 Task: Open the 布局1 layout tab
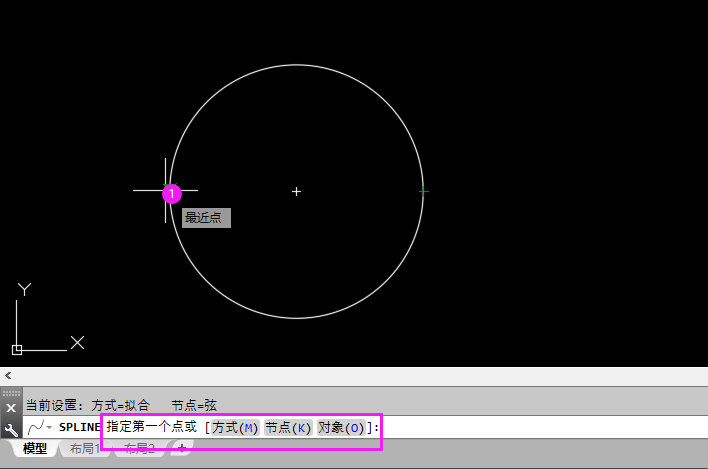(x=84, y=448)
